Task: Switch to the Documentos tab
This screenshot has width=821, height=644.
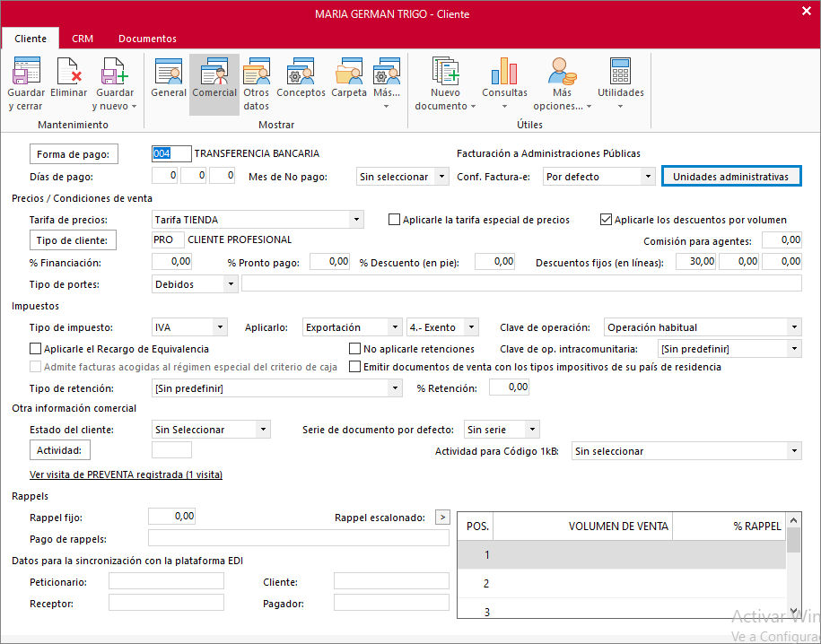Action: pos(147,39)
